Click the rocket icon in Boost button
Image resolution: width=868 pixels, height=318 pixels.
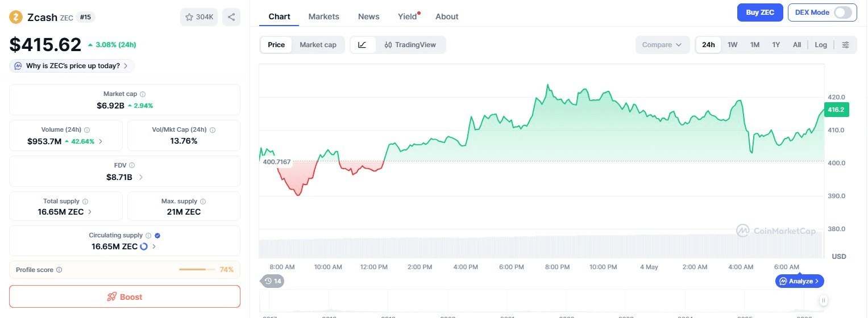pyautogui.click(x=112, y=297)
